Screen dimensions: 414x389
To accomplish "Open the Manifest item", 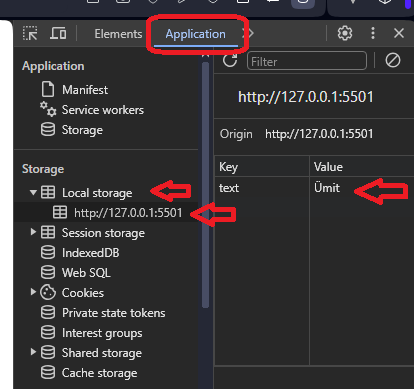I will [x=85, y=90].
